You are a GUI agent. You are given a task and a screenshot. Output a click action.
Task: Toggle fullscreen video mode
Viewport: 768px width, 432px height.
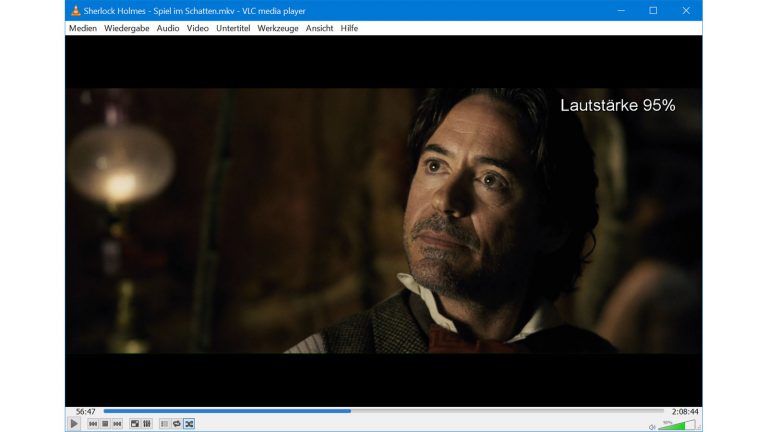(x=135, y=424)
